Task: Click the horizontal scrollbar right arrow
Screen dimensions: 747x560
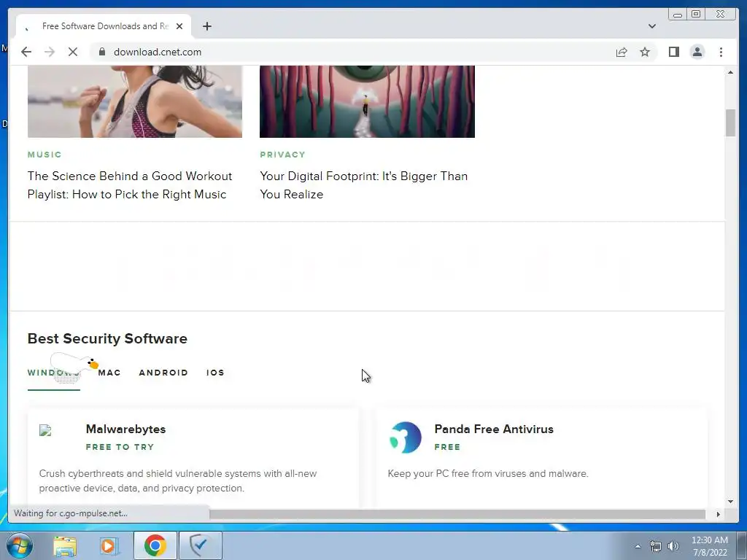Action: point(719,514)
